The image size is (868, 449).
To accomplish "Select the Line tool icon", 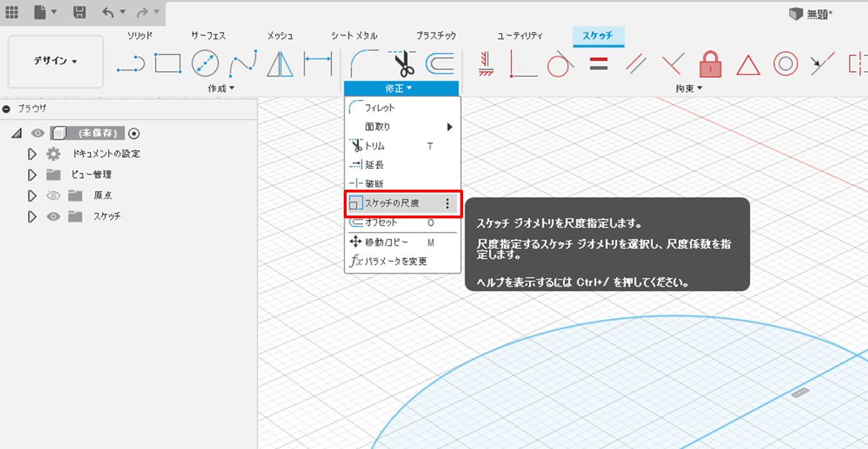I will pos(130,65).
